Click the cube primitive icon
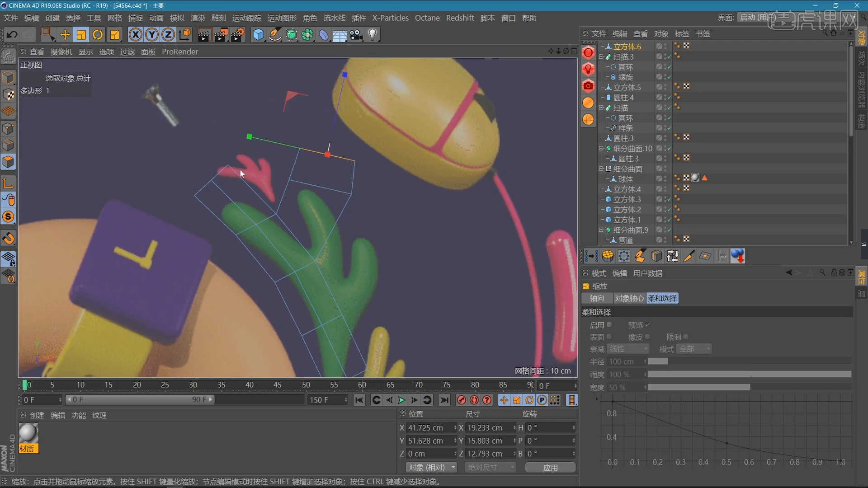 [258, 35]
